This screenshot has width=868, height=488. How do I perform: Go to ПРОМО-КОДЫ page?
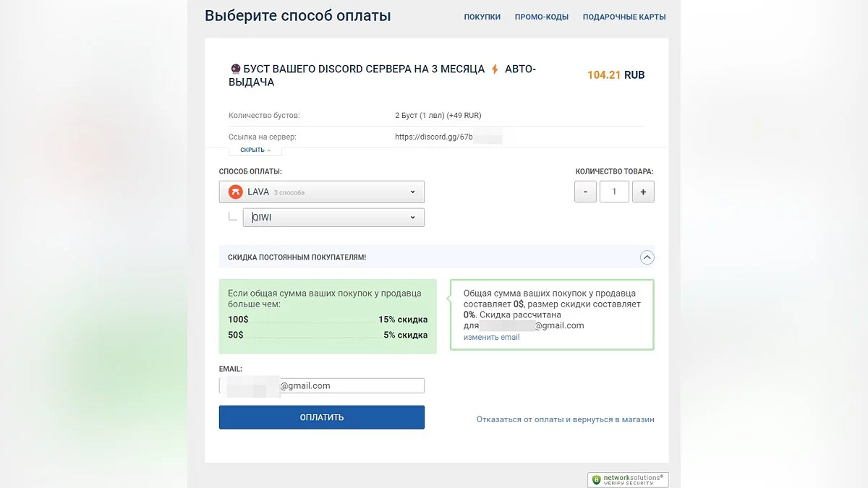click(x=541, y=17)
